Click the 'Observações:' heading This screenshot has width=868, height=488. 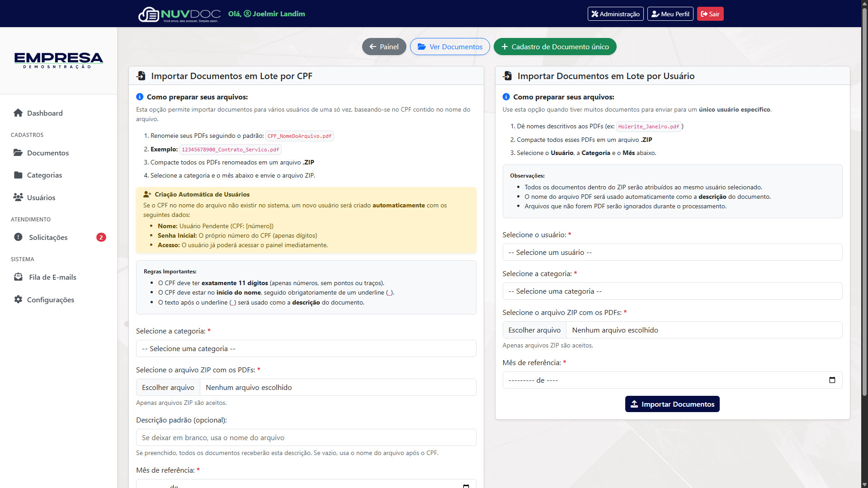(527, 176)
